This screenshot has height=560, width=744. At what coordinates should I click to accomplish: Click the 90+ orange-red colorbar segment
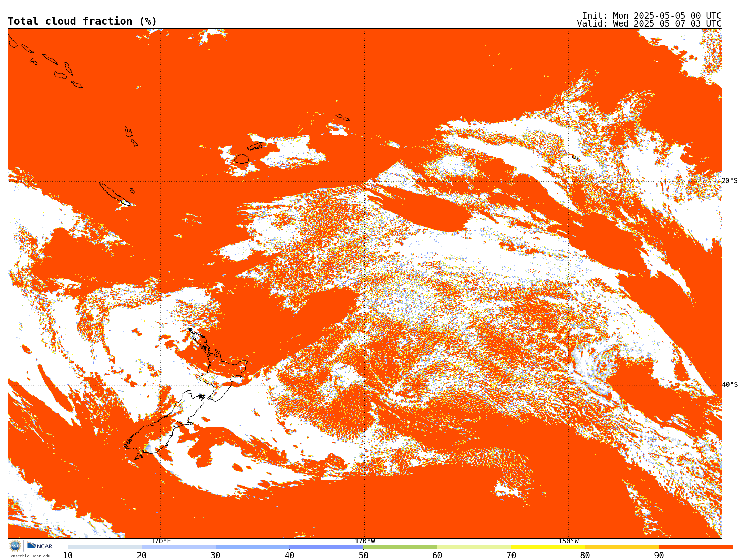coord(696,547)
